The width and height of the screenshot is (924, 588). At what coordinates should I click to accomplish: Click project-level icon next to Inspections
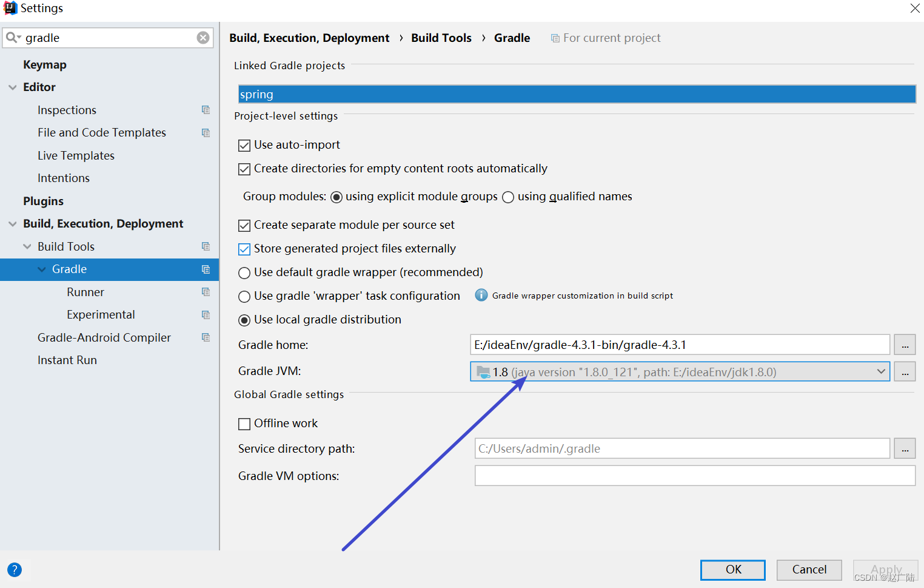[206, 110]
